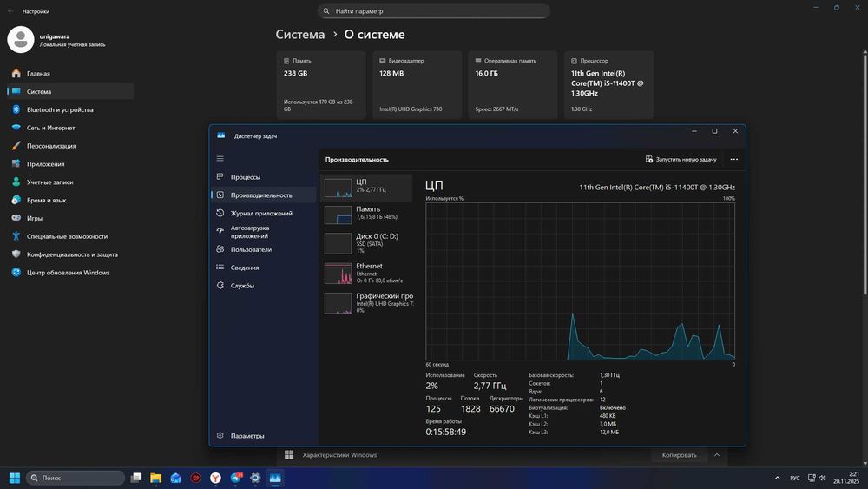Open Bluetooth и устройства in Settings
868x489 pixels.
tap(70, 109)
